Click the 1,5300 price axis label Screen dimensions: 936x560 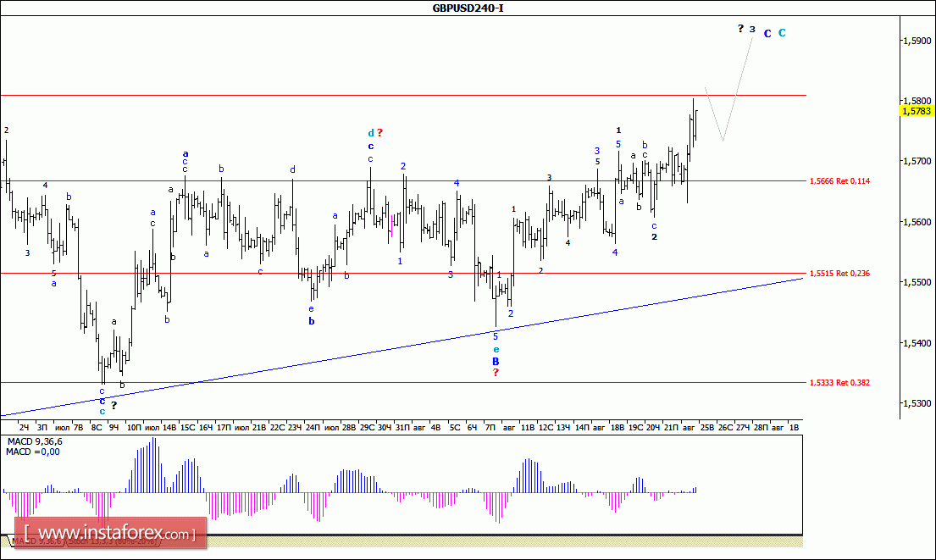click(x=917, y=404)
